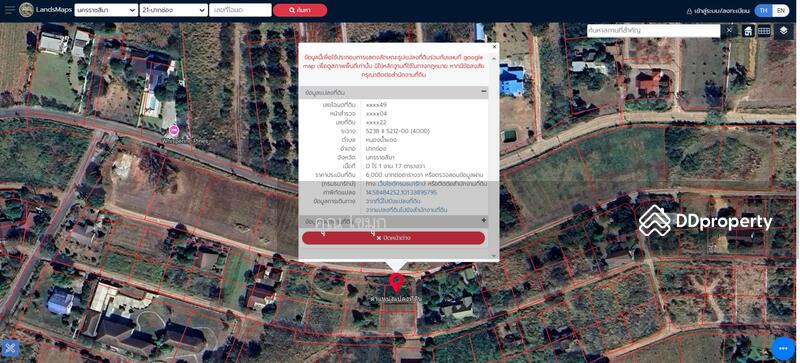Viewport: 800px width, 363px height.
Task: Open the parcel coordinates link 14.58484252
Action: pyautogui.click(x=402, y=192)
